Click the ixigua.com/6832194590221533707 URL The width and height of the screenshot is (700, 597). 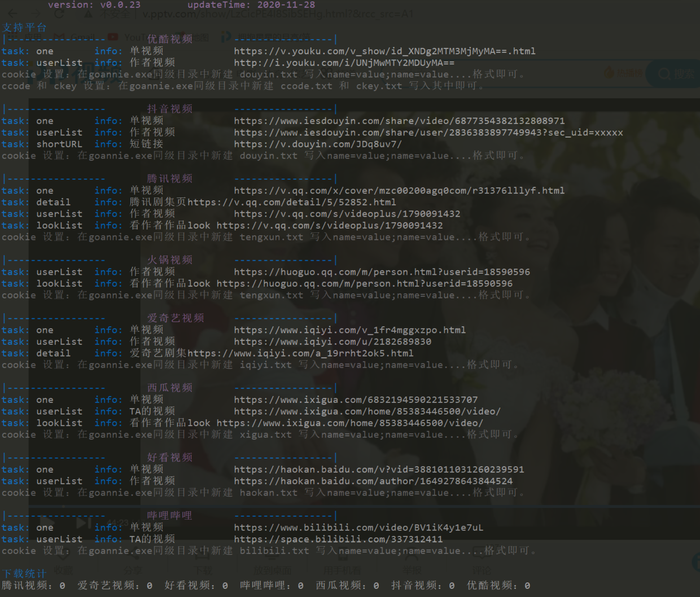coord(356,400)
